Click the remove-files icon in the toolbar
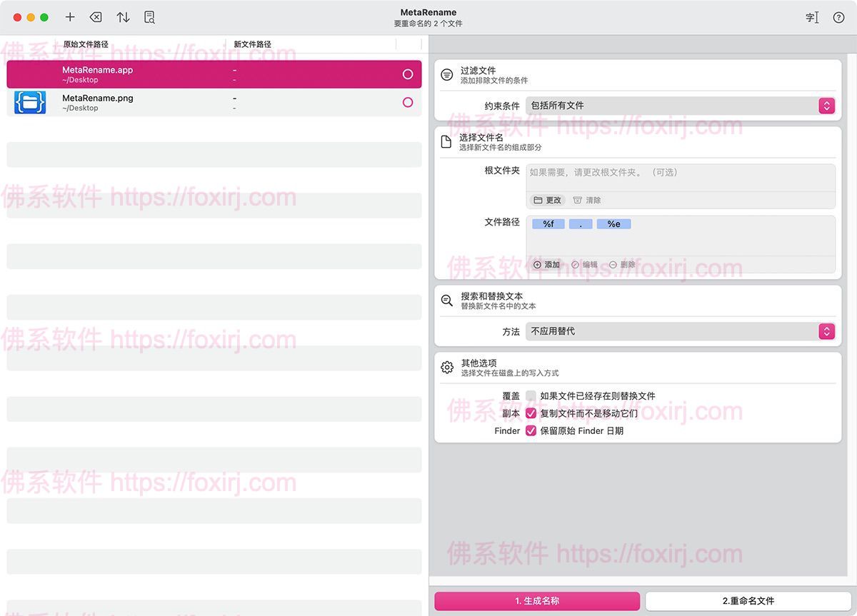Viewport: 857px width, 616px height. pyautogui.click(x=96, y=17)
